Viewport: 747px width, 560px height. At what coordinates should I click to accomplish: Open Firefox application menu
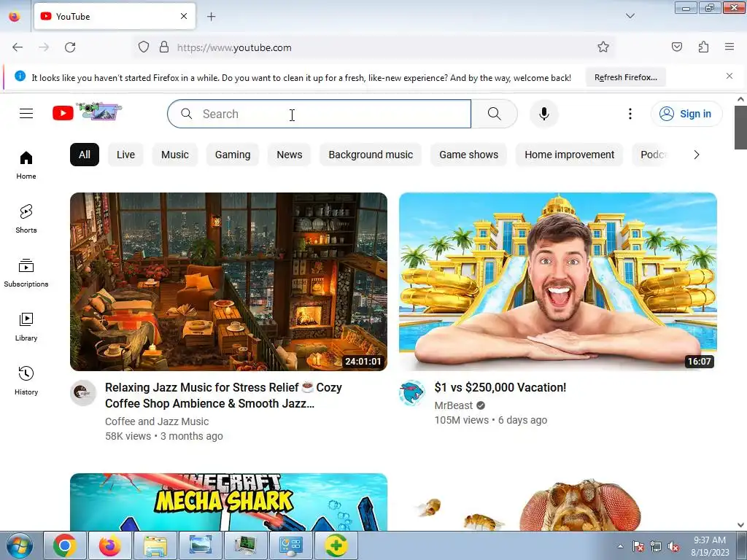pyautogui.click(x=729, y=47)
